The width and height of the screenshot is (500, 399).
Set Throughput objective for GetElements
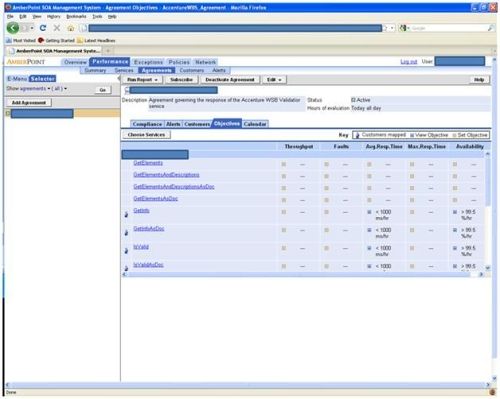284,164
